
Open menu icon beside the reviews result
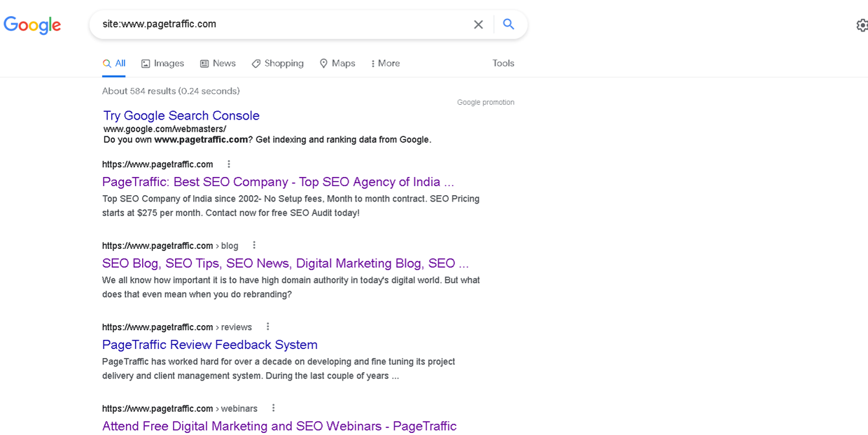click(x=267, y=327)
